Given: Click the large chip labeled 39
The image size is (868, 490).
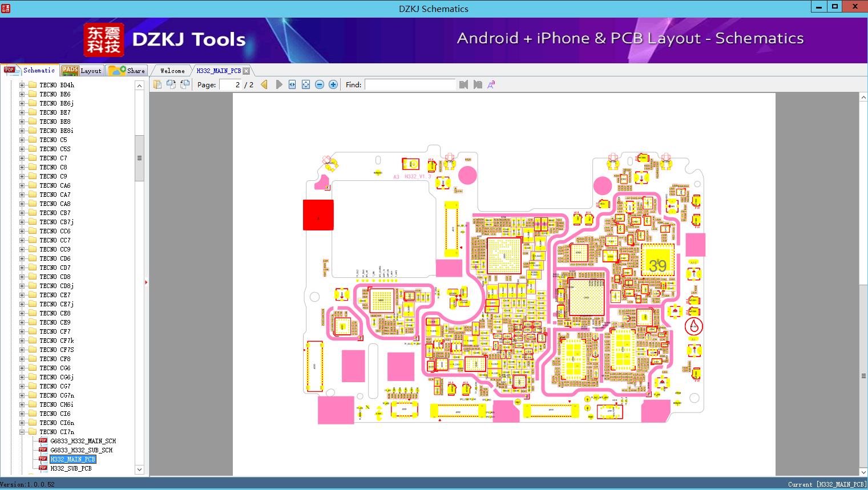Looking at the screenshot, I should coord(657,260).
